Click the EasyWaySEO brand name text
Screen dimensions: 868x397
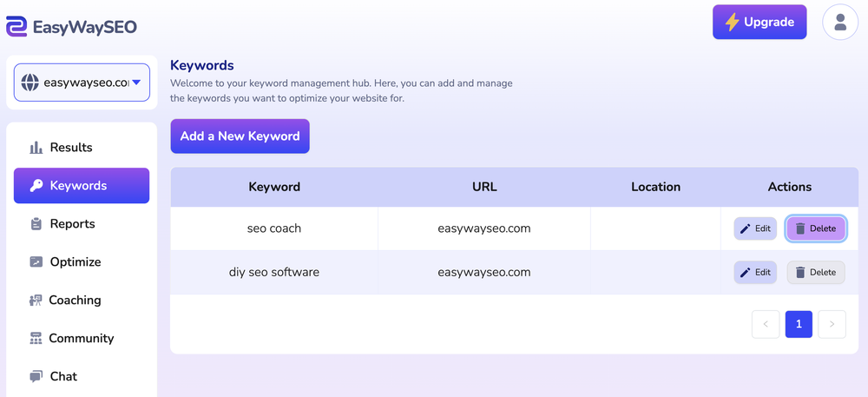pos(85,27)
